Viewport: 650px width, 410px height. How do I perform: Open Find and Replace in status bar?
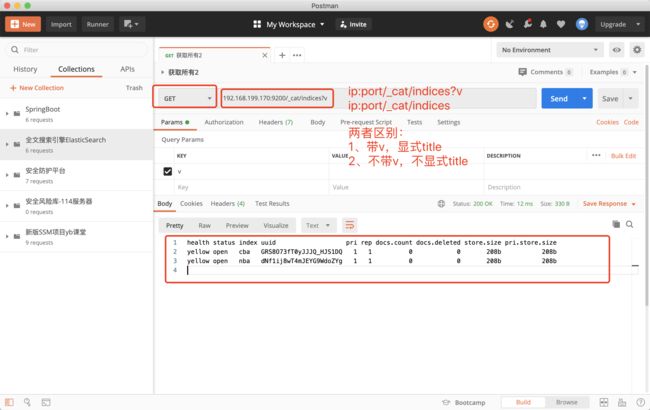click(x=27, y=402)
